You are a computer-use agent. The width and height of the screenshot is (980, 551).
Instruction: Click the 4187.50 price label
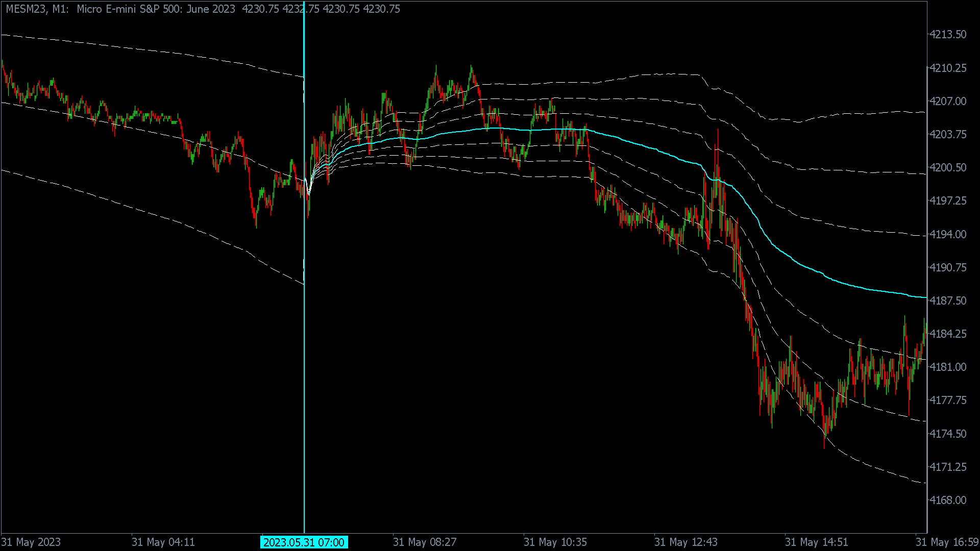[948, 300]
